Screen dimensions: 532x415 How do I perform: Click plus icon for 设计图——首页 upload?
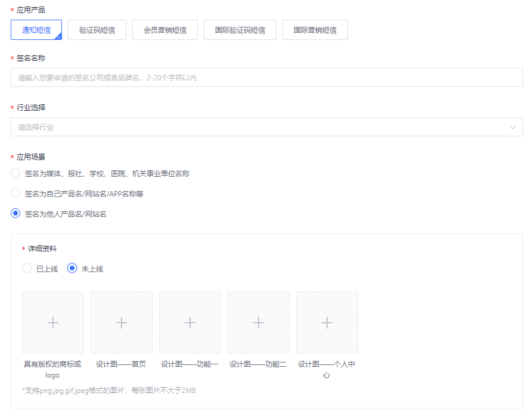point(122,323)
